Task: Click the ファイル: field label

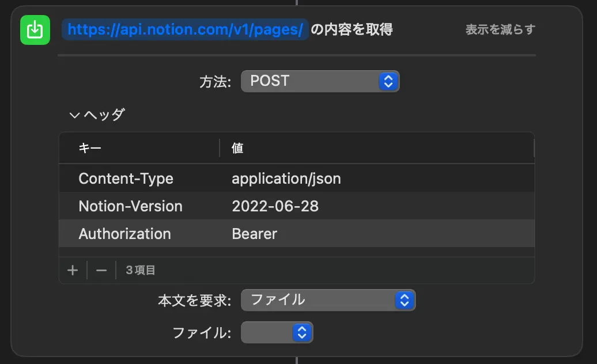Action: pyautogui.click(x=202, y=333)
